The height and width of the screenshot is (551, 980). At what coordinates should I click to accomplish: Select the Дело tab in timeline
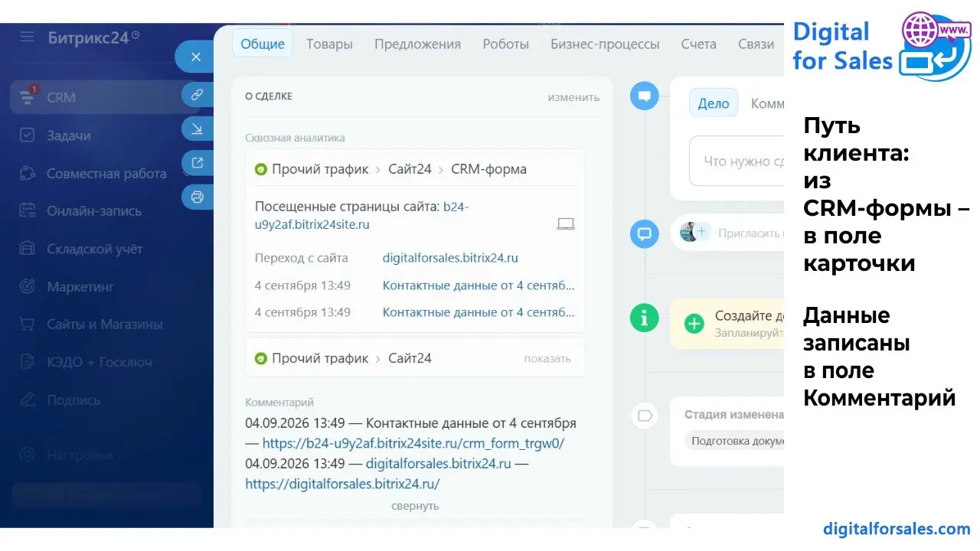[x=714, y=103]
